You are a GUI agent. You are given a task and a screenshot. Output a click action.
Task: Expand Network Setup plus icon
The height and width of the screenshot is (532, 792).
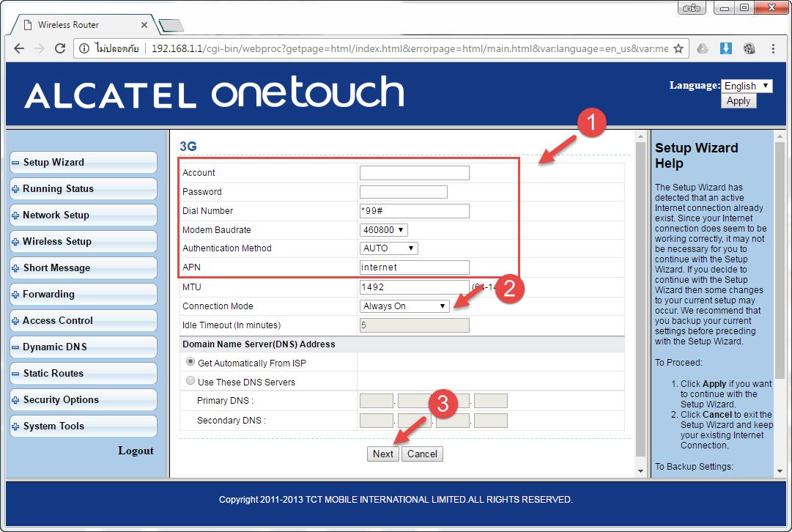click(x=15, y=215)
